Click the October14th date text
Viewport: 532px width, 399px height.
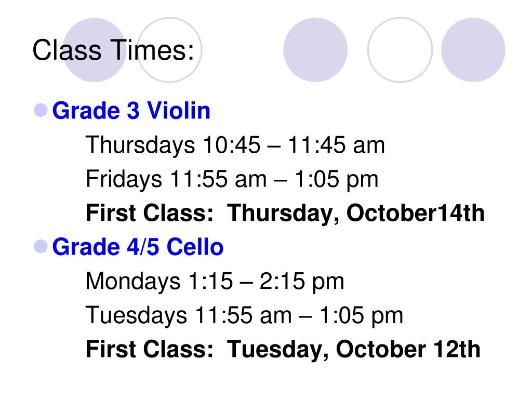[x=415, y=213]
